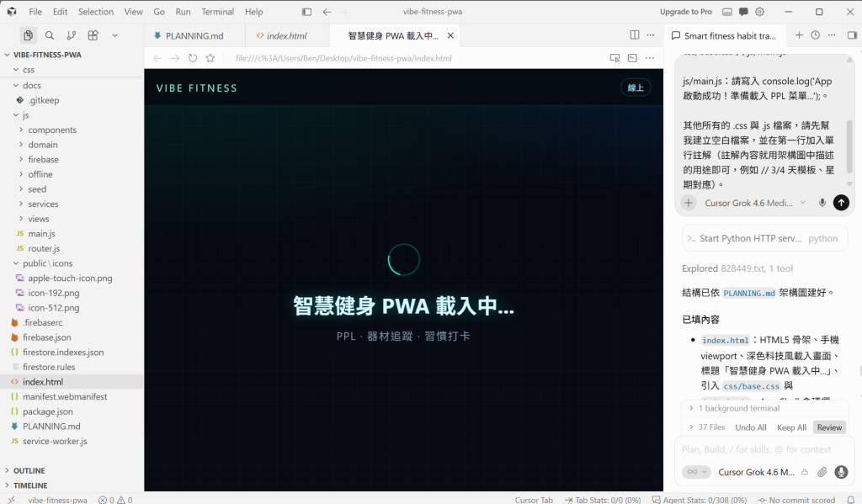This screenshot has height=504, width=862.
Task: Start a new chat with plus icon
Action: point(800,35)
